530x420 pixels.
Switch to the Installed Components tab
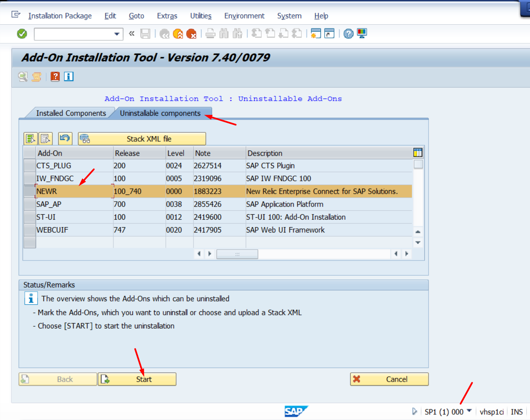pyautogui.click(x=71, y=113)
